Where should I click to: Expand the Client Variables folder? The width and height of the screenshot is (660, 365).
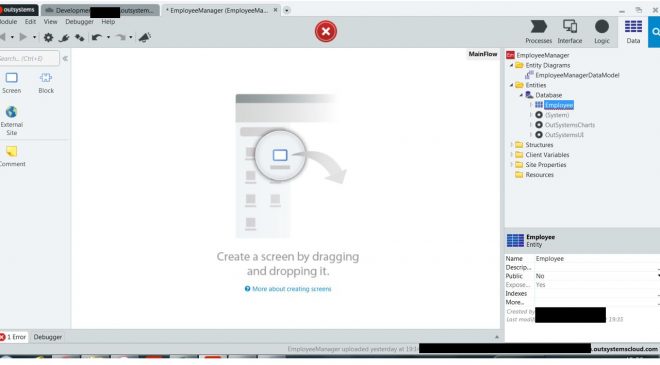click(x=512, y=155)
